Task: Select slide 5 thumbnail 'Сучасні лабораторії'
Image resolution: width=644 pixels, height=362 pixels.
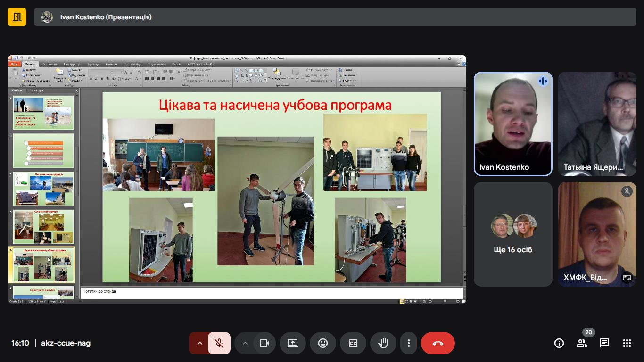Action: (43, 227)
